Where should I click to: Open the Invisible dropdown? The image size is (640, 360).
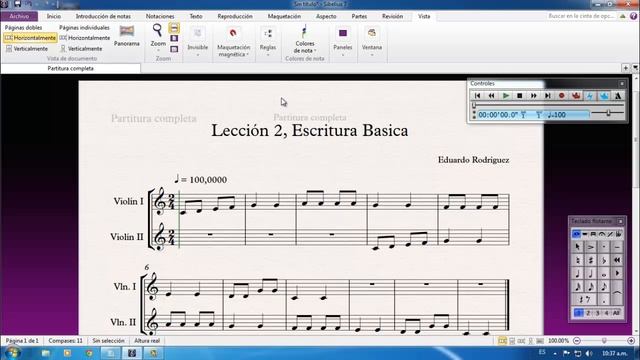198,41
